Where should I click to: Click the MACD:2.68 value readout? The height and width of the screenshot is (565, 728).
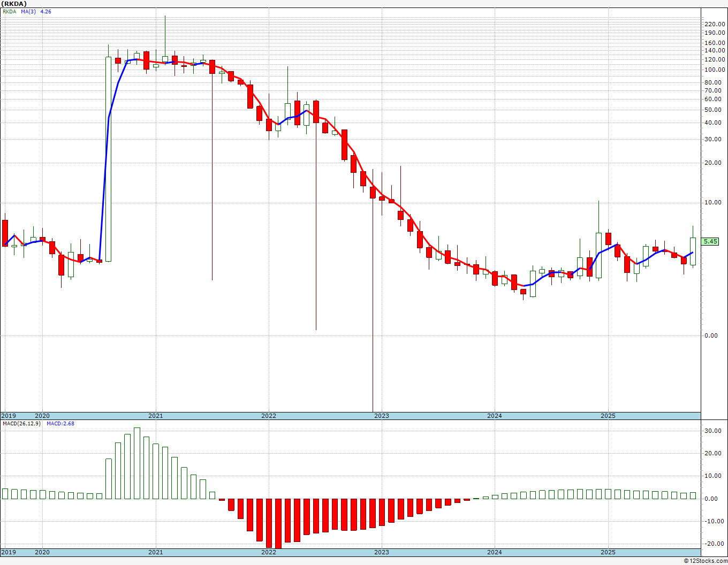[60, 424]
